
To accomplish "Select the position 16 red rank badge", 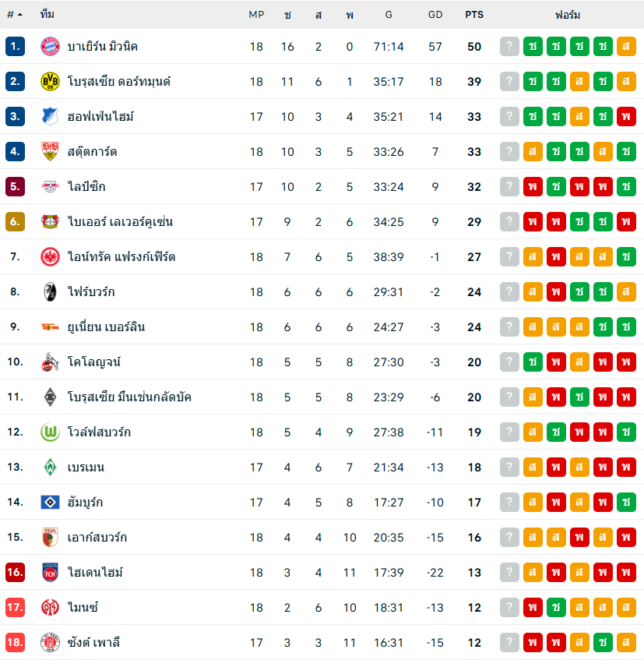I will point(15,573).
